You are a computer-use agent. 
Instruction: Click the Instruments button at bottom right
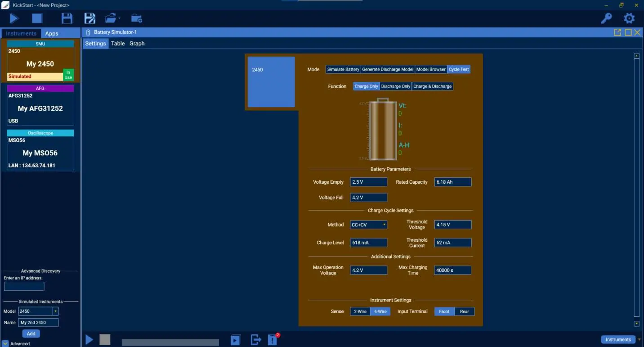click(x=618, y=339)
